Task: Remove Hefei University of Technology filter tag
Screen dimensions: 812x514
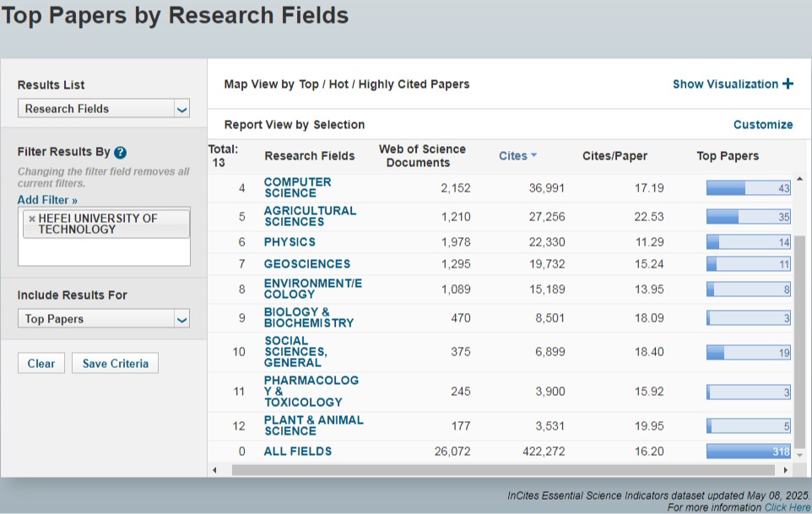Action: 32,219
